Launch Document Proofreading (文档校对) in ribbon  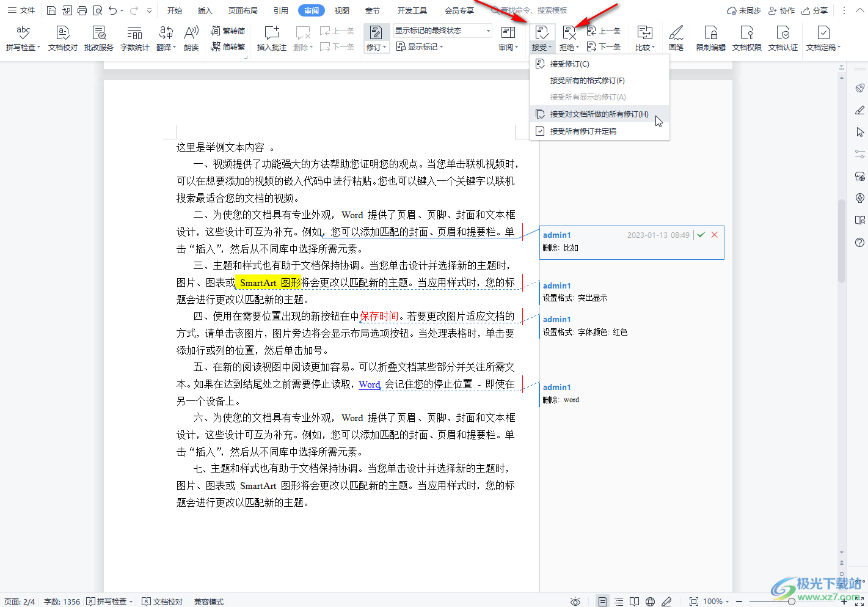63,39
